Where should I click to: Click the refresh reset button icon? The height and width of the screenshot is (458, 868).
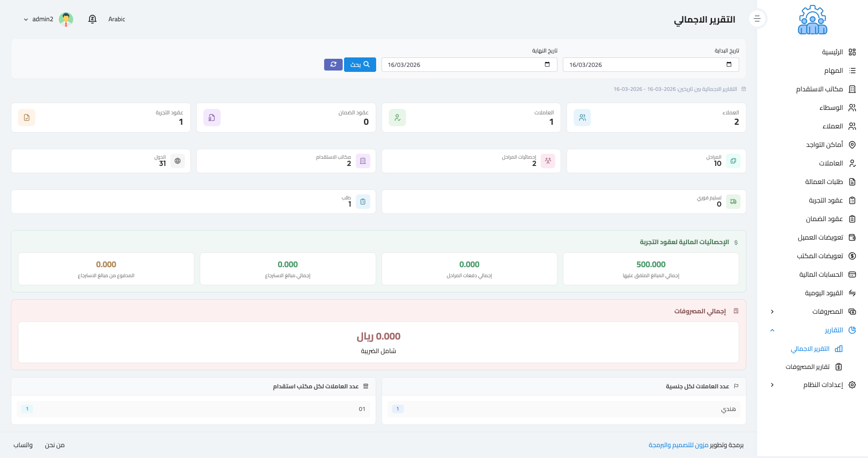tap(333, 65)
